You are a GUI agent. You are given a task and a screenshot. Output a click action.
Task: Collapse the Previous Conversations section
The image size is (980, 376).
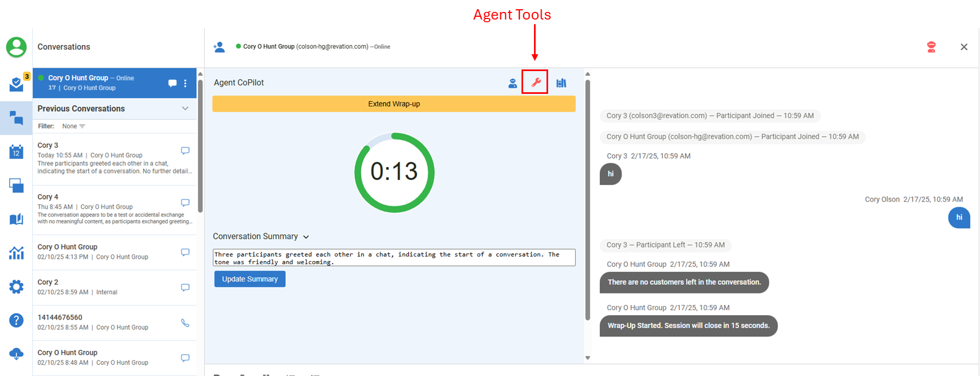[185, 109]
